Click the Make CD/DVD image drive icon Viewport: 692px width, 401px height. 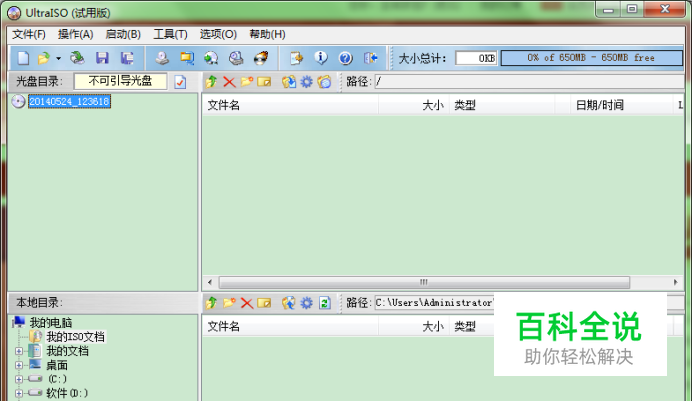(x=162, y=58)
